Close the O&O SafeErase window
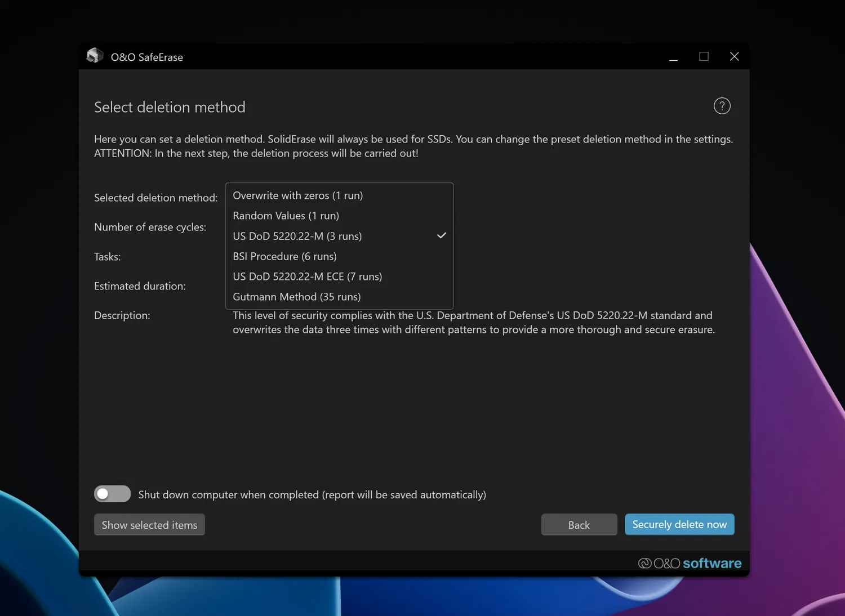The image size is (845, 616). click(x=734, y=57)
